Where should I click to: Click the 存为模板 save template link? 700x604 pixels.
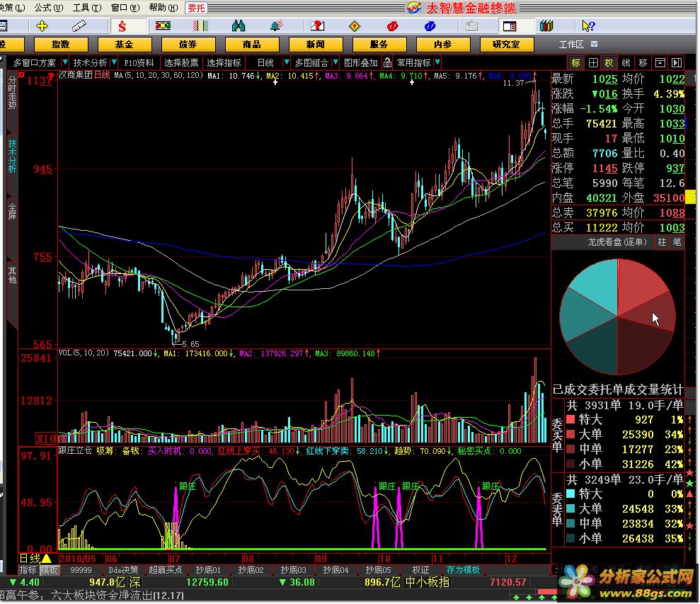pos(463,570)
